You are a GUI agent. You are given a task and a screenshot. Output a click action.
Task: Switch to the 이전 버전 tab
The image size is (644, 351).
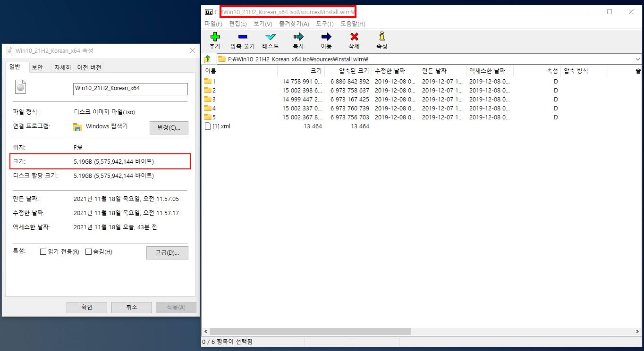[89, 67]
